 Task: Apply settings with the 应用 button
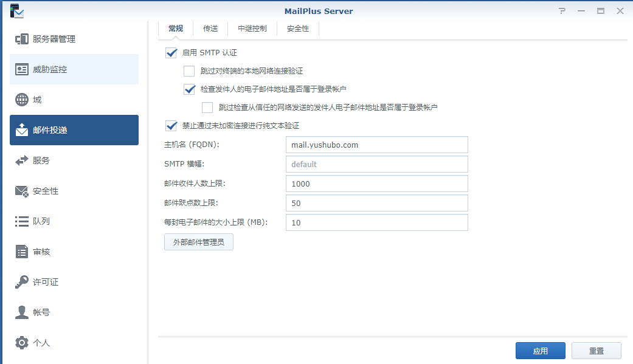[x=540, y=350]
